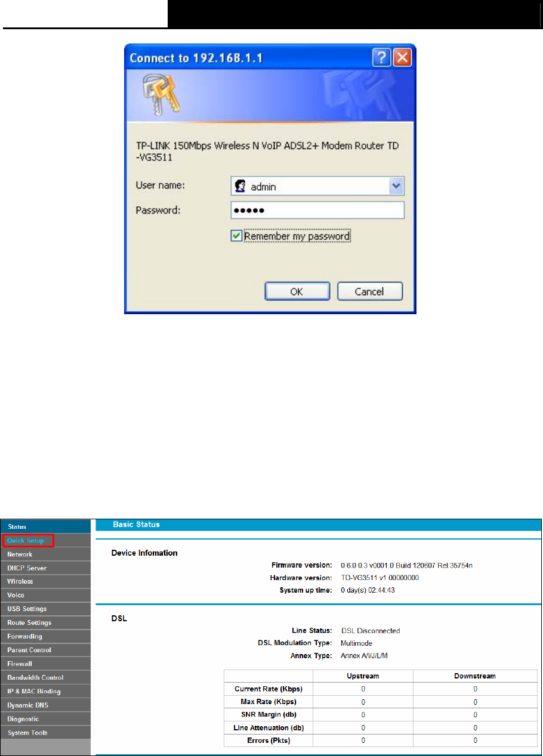
Task: Open IP & MAC Binding menu
Action: pyautogui.click(x=45, y=692)
